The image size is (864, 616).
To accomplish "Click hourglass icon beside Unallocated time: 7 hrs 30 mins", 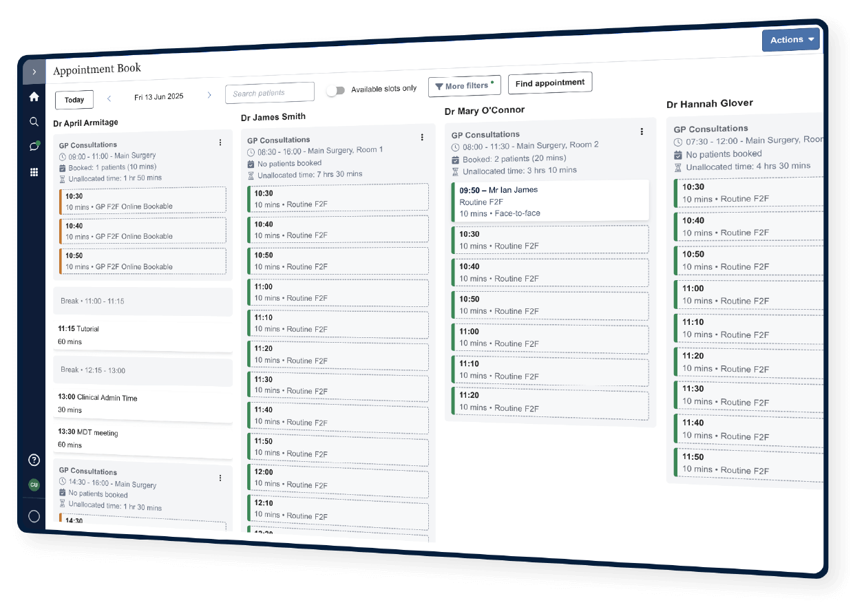I will pyautogui.click(x=251, y=176).
